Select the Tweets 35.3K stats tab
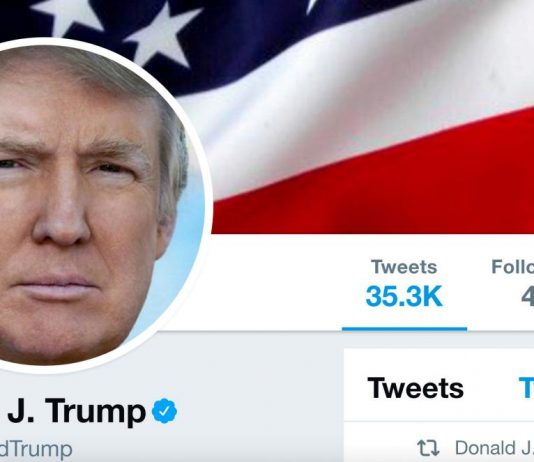The height and width of the screenshot is (462, 534). coord(404,288)
